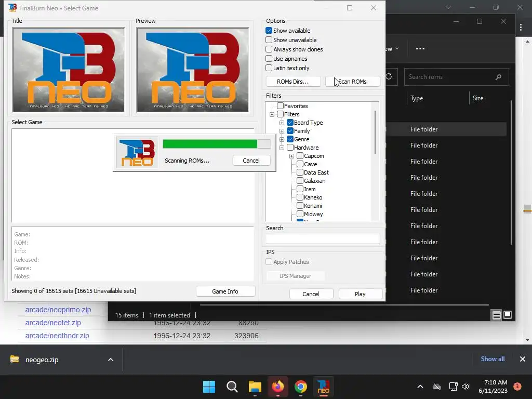This screenshot has width=532, height=399.
Task: Expand Family tree node
Action: point(282,131)
